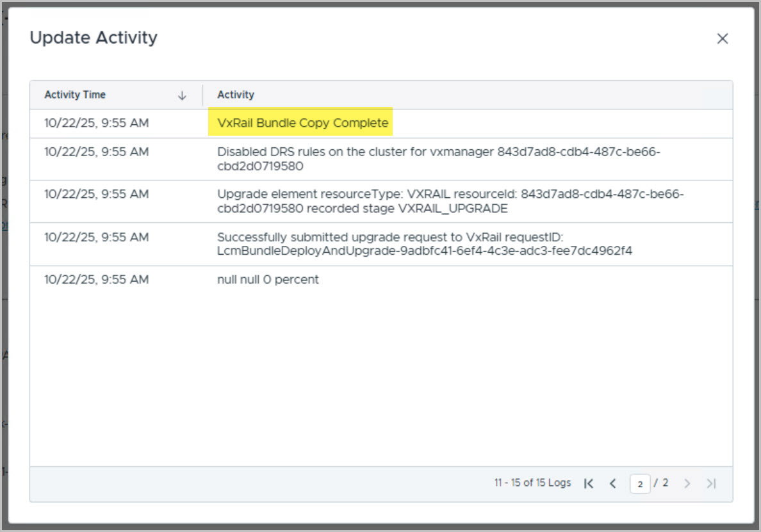Click the total pages count after the slash

[665, 483]
